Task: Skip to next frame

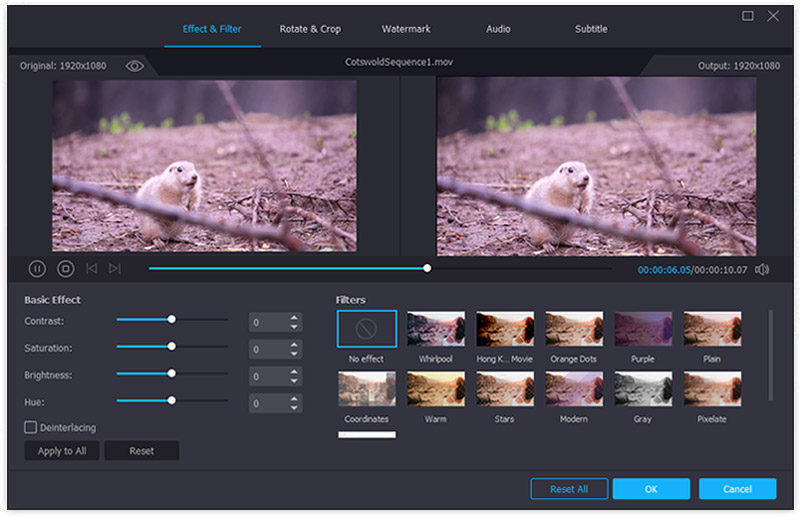Action: coord(115,268)
